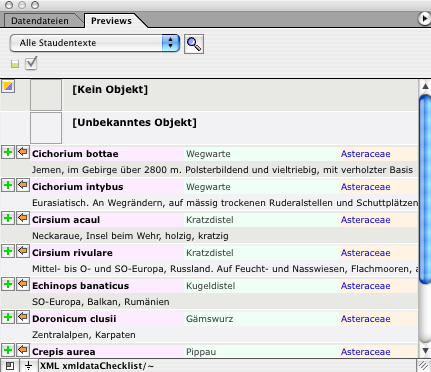The image size is (431, 372).
Task: Click the scrollbar up arrow
Action: [425, 86]
